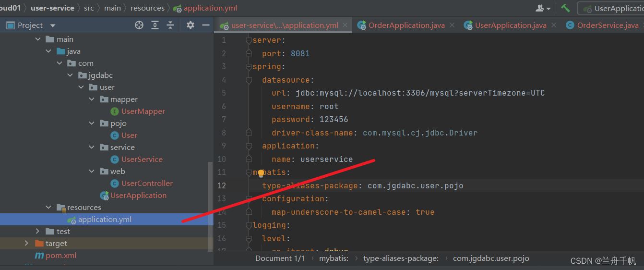
Task: Fold the logging block in gutter
Action: pyautogui.click(x=249, y=225)
